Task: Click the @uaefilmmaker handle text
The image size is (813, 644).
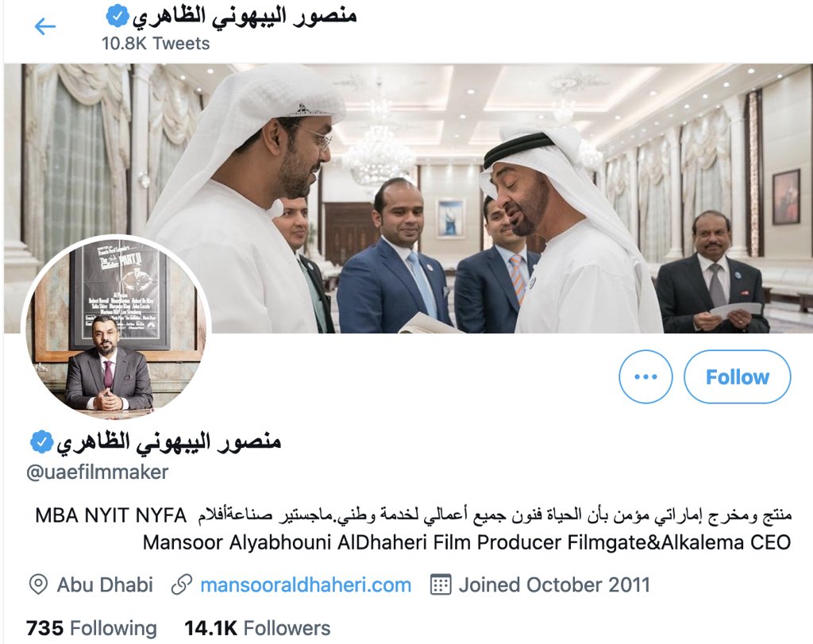Action: click(98, 472)
